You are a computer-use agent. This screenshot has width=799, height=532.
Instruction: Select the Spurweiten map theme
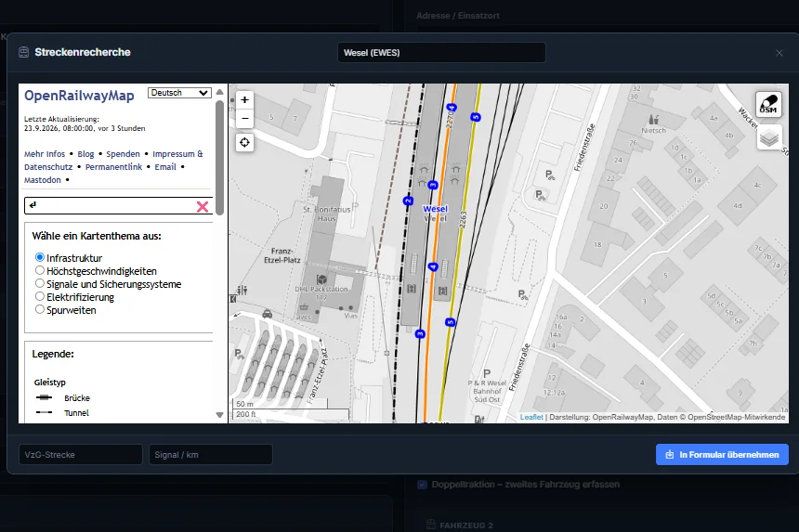point(40,309)
